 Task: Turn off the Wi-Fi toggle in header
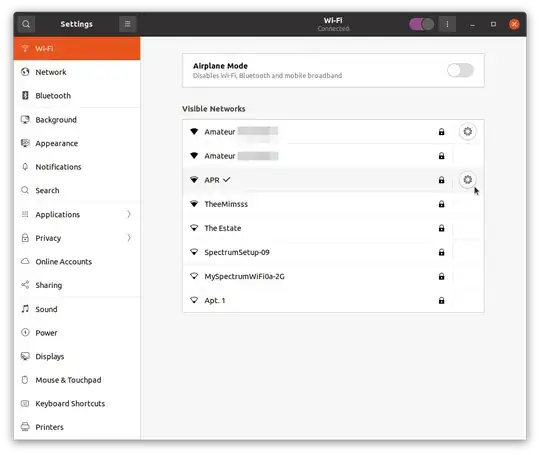coord(421,24)
